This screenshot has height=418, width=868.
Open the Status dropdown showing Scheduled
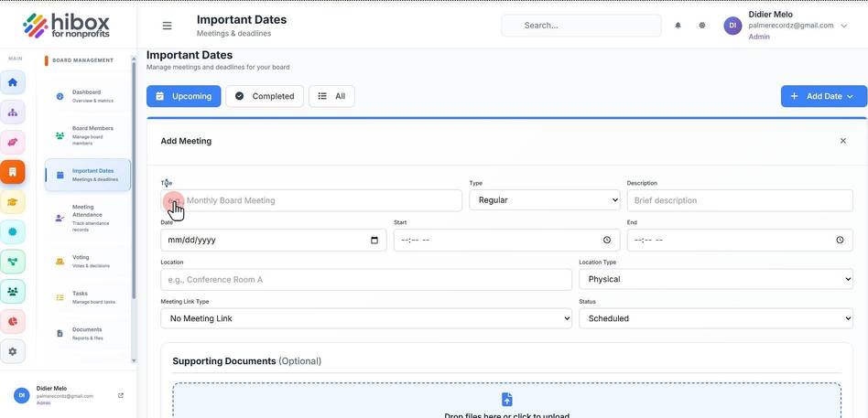716,318
